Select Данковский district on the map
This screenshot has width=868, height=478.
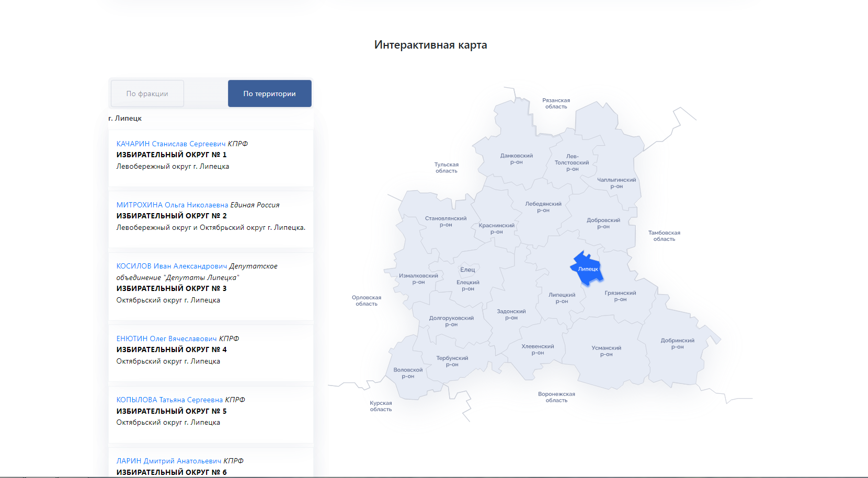pos(516,159)
